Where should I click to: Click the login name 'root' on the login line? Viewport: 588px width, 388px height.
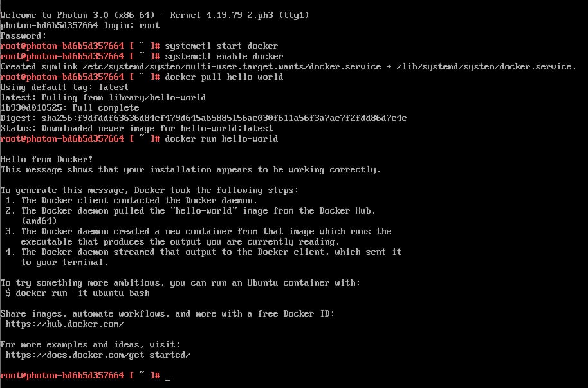pyautogui.click(x=149, y=25)
